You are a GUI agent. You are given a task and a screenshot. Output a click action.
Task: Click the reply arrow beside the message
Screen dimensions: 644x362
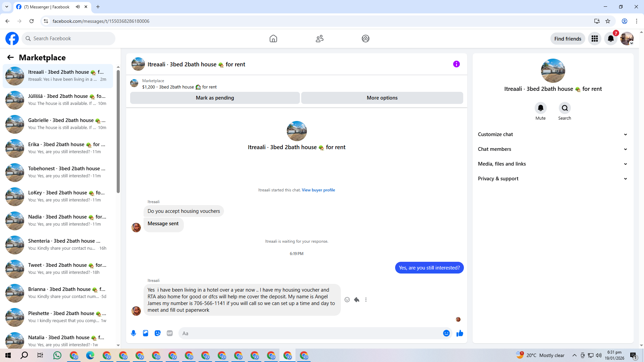(357, 300)
